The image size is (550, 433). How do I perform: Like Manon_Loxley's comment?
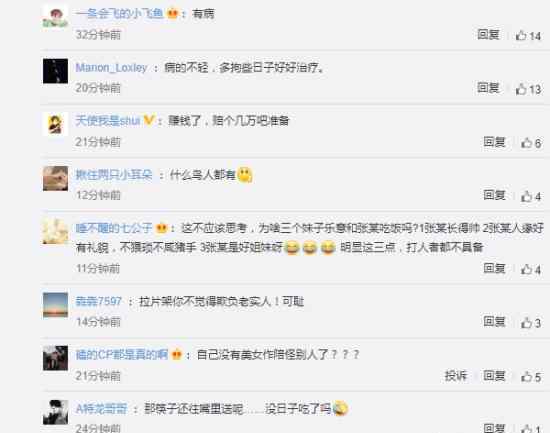pyautogui.click(x=528, y=89)
